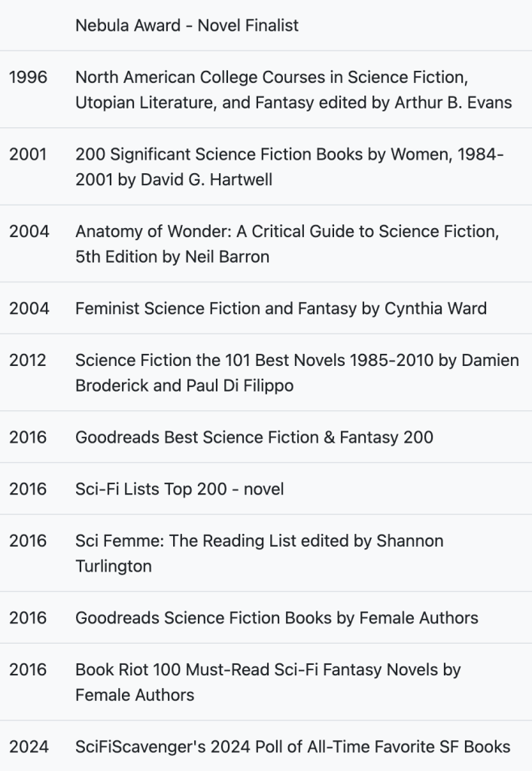Viewport: 532px width, 771px height.
Task: Click Feminist Science Fiction and Fantasy entry
Action: 281,308
